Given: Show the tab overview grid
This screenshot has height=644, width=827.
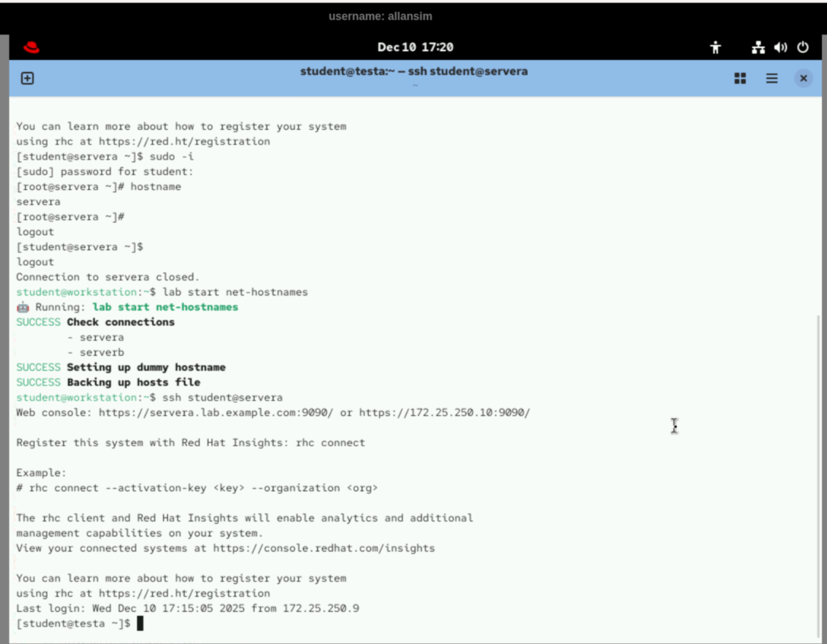Looking at the screenshot, I should point(740,78).
